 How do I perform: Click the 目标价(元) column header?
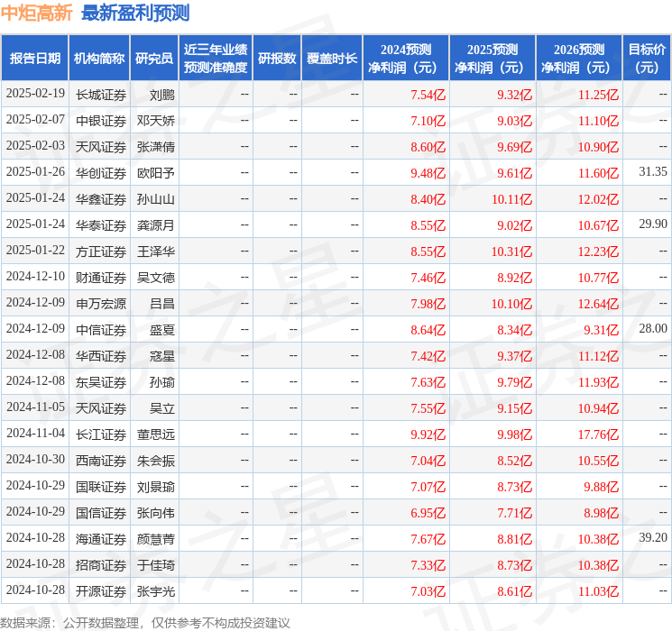point(647,59)
